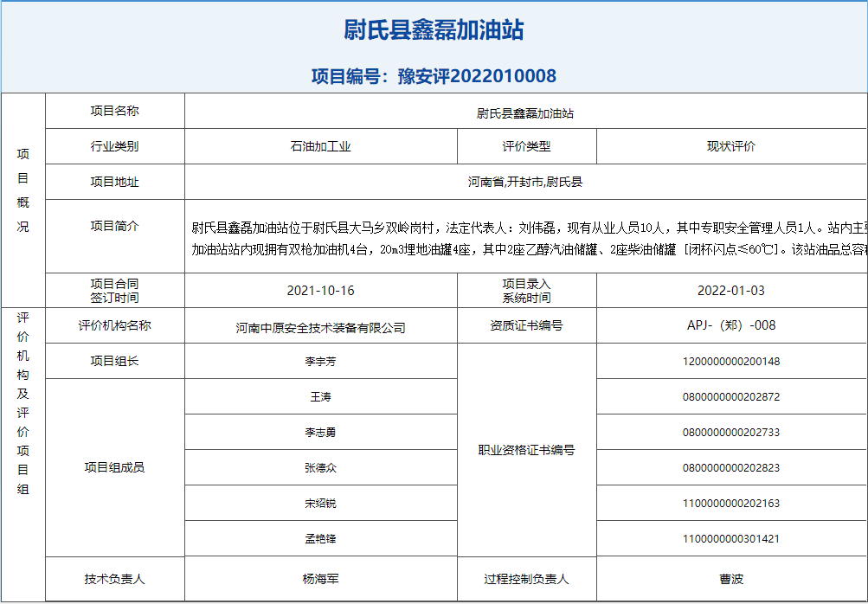The height and width of the screenshot is (604, 868).
Task: Select the member name 李志勇
Action: click(x=320, y=433)
